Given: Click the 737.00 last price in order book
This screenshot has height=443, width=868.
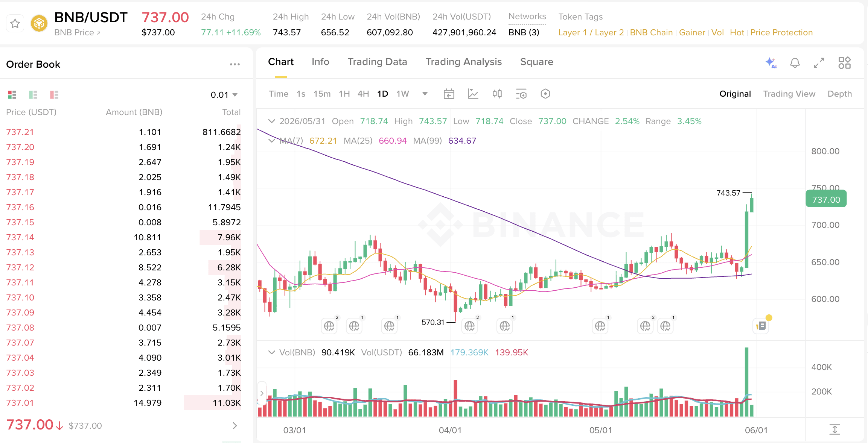Looking at the screenshot, I should [x=30, y=425].
